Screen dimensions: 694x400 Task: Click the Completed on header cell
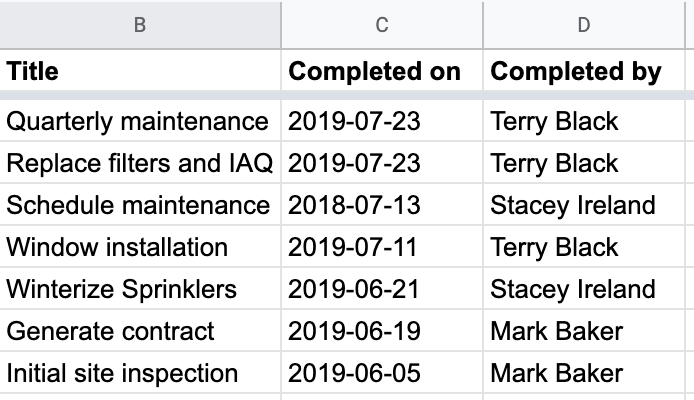click(382, 71)
